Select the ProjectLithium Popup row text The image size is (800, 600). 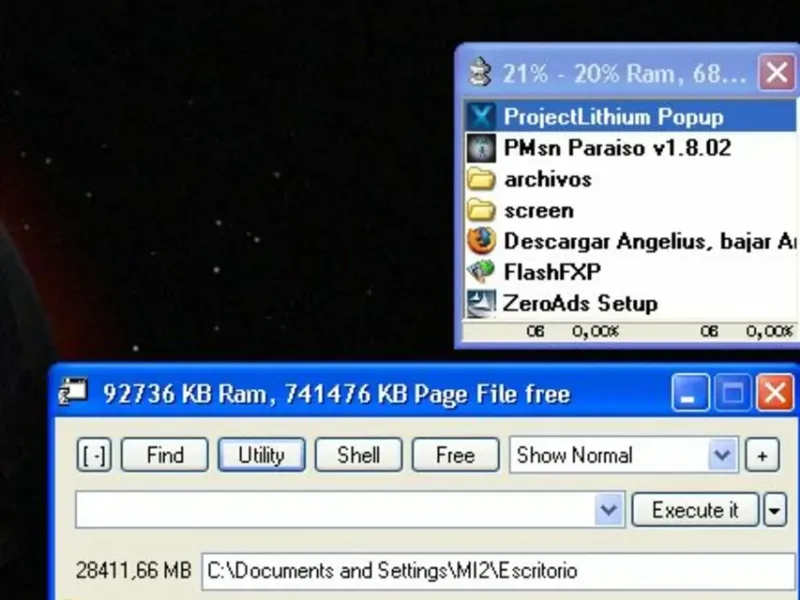pos(613,117)
